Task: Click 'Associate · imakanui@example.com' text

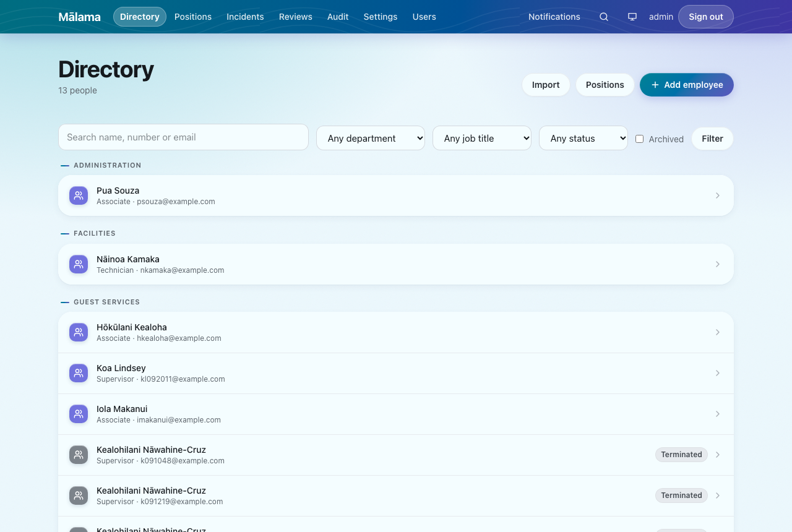Action: tap(158, 420)
